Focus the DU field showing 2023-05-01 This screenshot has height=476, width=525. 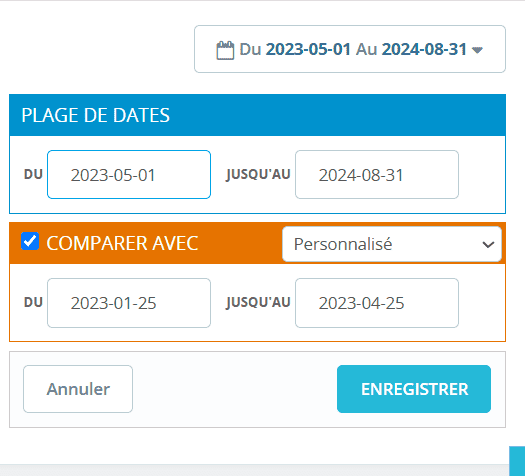[x=129, y=174]
